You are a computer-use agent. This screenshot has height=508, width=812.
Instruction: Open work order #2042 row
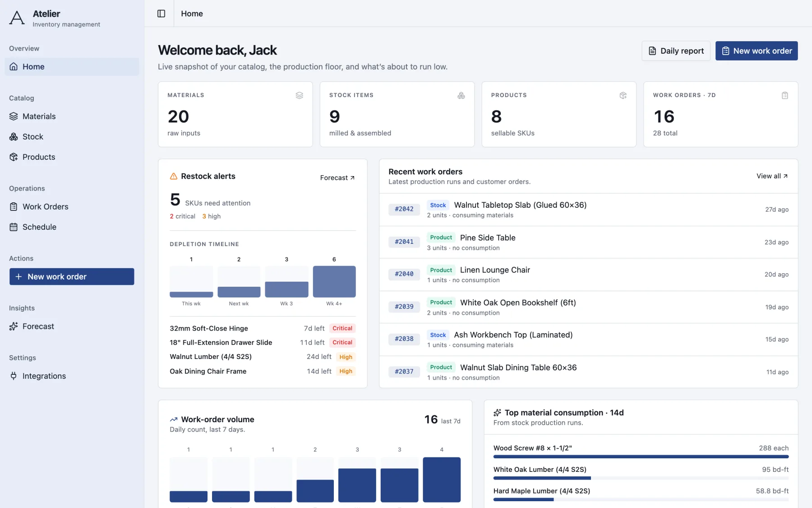[588, 210]
